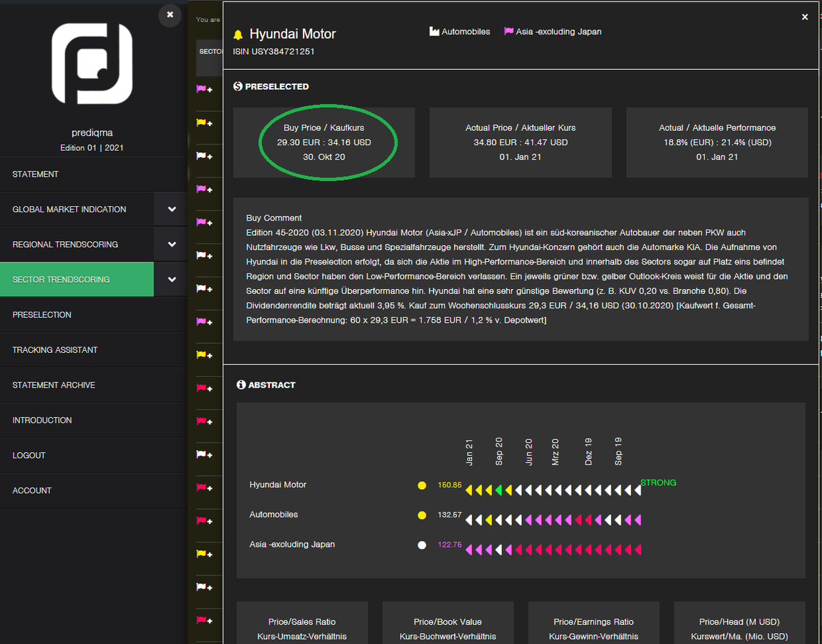Click the 132.57 score value
The width and height of the screenshot is (822, 644).
(x=450, y=515)
